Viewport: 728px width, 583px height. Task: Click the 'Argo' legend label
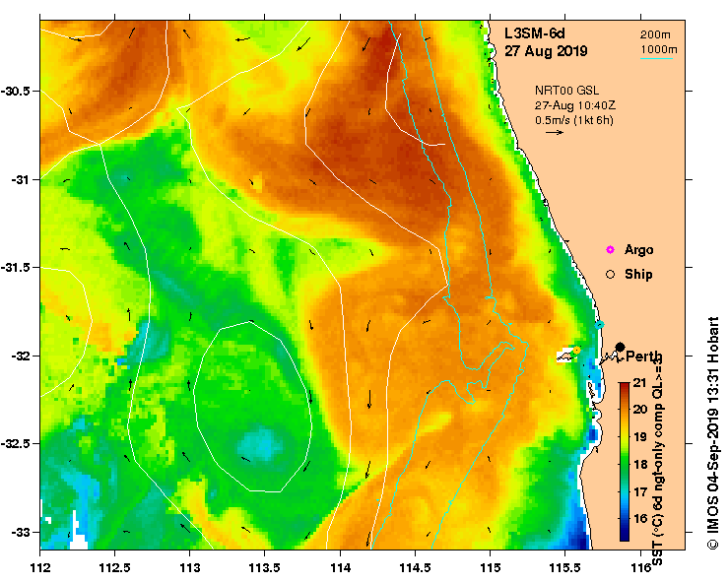(x=639, y=250)
